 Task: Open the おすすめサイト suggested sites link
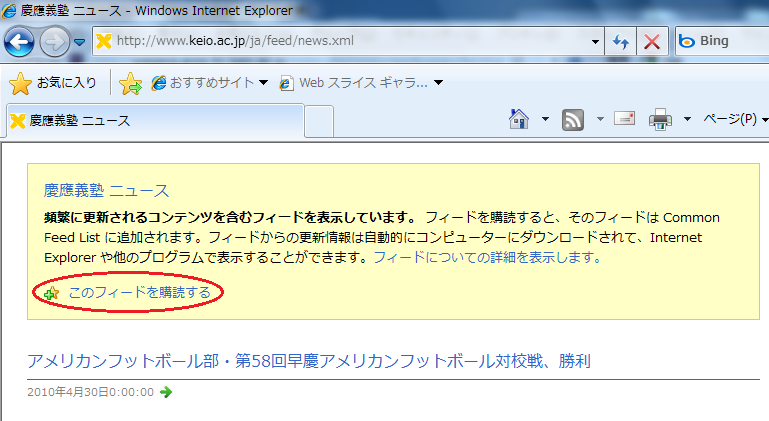(209, 82)
